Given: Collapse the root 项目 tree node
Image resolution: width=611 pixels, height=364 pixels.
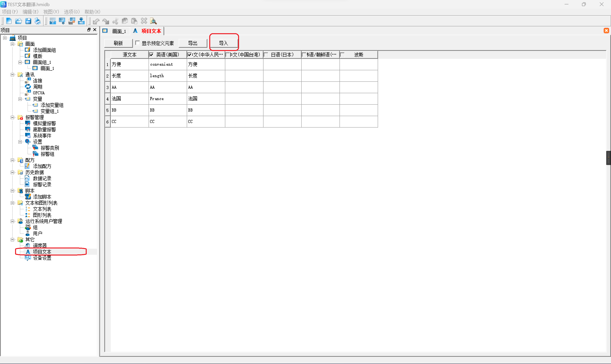Looking at the screenshot, I should click(5, 38).
